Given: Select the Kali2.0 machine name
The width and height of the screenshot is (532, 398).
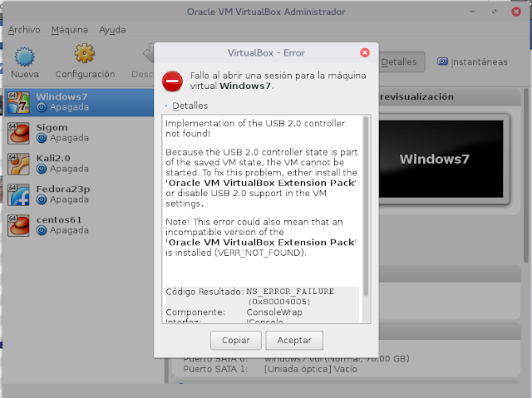Looking at the screenshot, I should click(53, 159).
